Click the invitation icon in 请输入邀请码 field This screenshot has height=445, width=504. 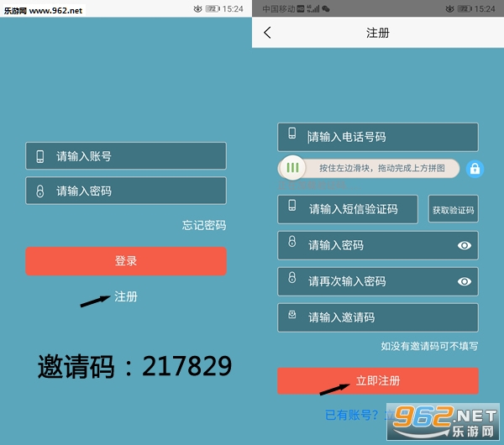point(291,315)
